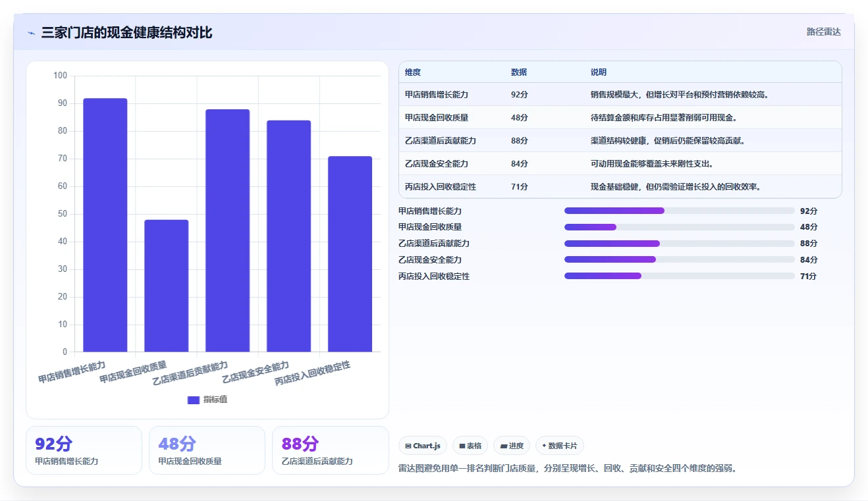This screenshot has height=501, width=868.
Task: Click the 甲店现金回收质量 progress bar
Action: [680, 227]
